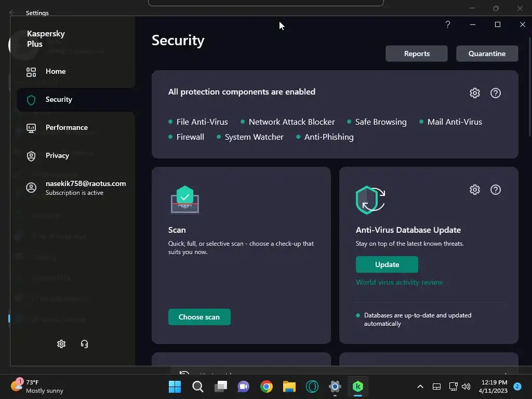Open Google Chrome from taskbar
532x399 pixels.
(267, 387)
